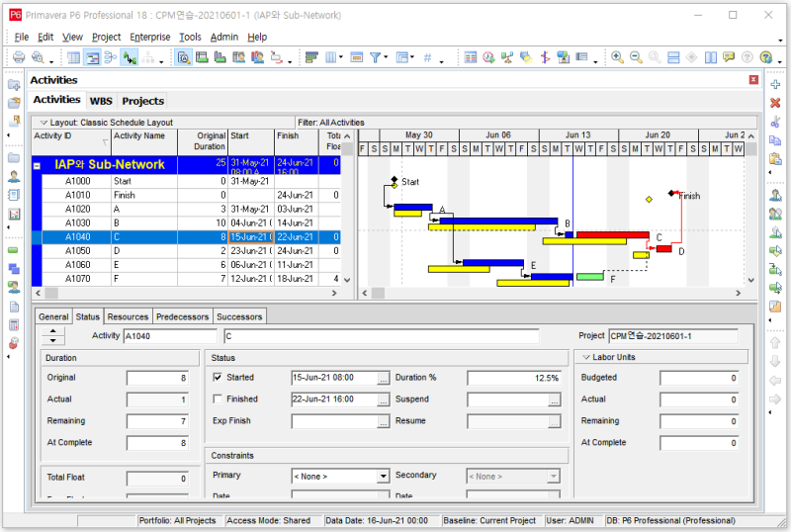Screen dimensions: 791x532
Task: Click the Budgeted labor units field
Action: coord(699,378)
